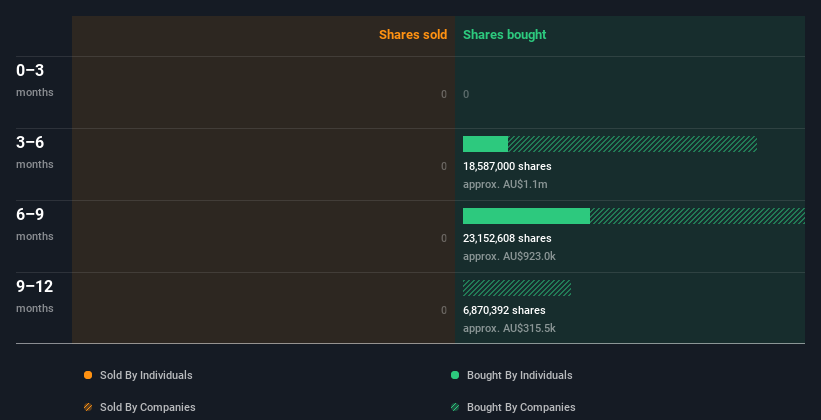Select the Shares bought column header

pos(505,35)
